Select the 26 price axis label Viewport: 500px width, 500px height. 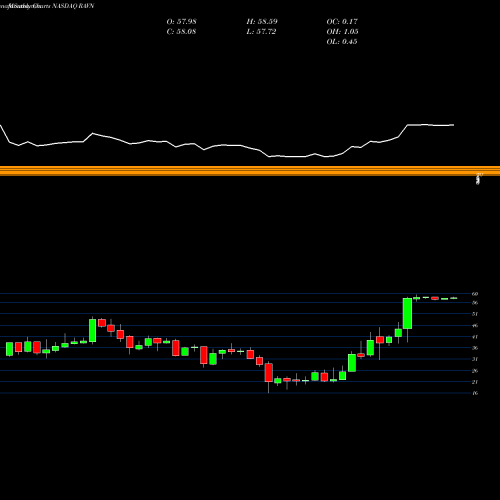point(475,371)
